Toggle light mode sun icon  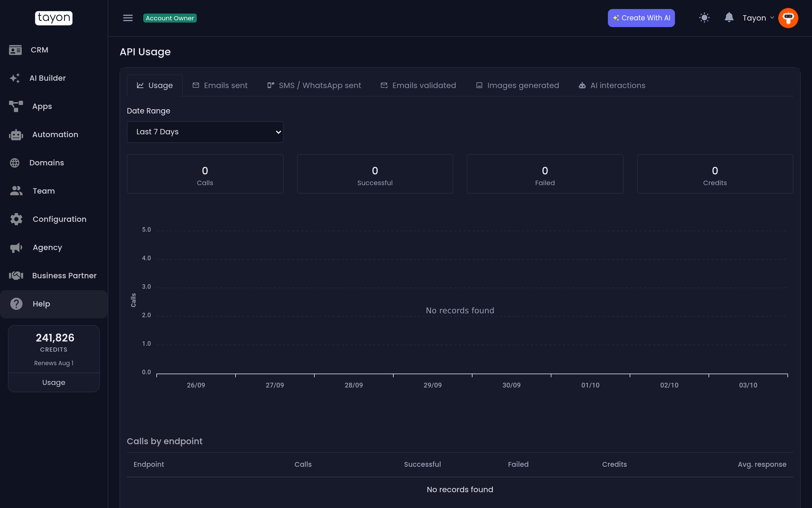tap(704, 18)
